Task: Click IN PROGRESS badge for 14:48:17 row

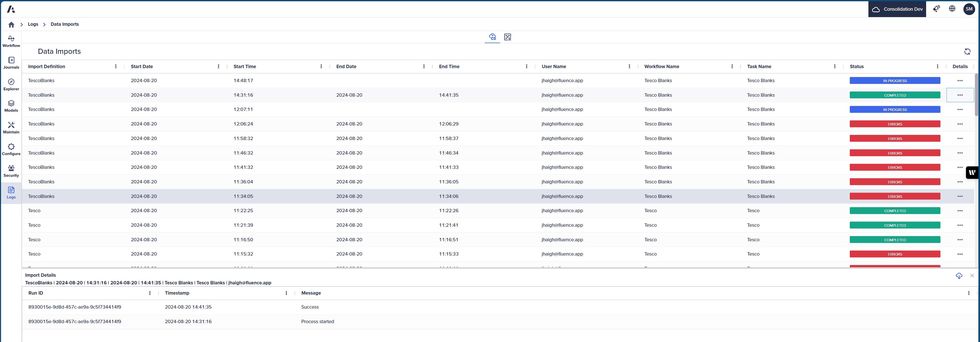Action: click(895, 81)
